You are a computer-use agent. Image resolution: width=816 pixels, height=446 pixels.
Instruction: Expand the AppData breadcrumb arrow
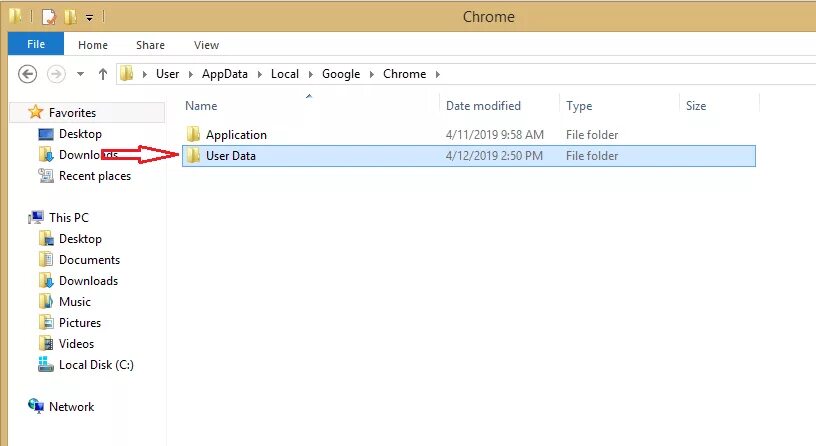[x=259, y=74]
